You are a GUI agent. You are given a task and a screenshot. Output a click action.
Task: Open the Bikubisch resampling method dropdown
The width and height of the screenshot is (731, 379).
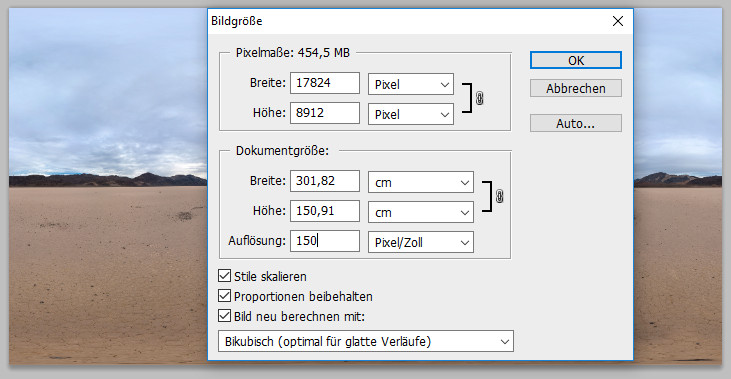pos(366,341)
